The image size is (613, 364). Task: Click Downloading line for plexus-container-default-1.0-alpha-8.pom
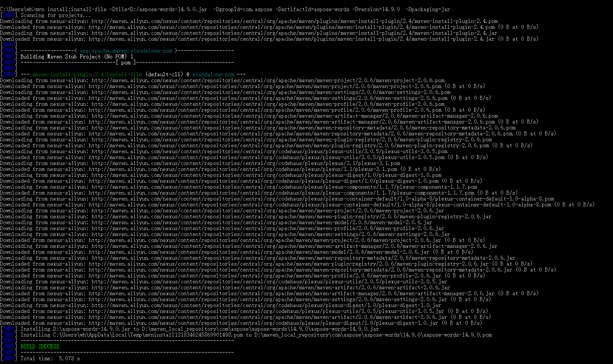pyautogui.click(x=277, y=199)
